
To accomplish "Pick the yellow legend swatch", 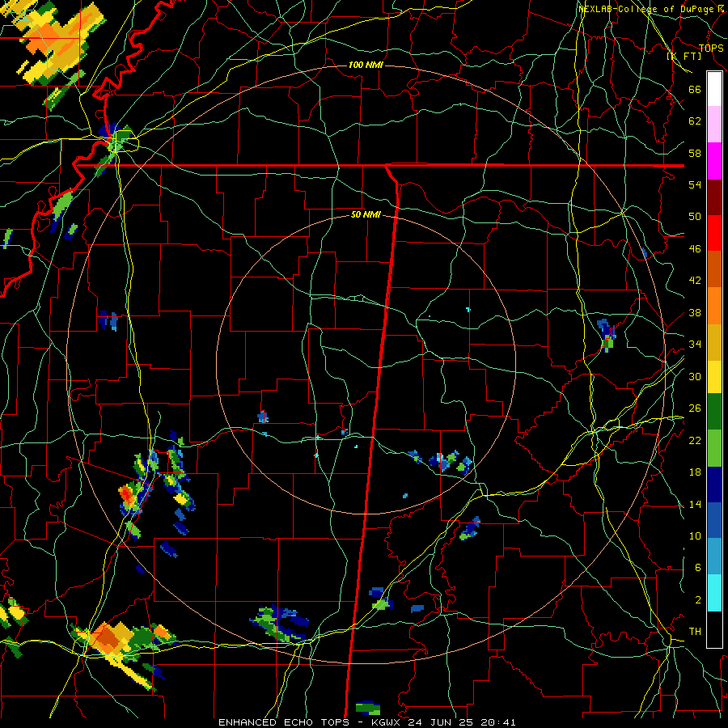I will pos(714,377).
